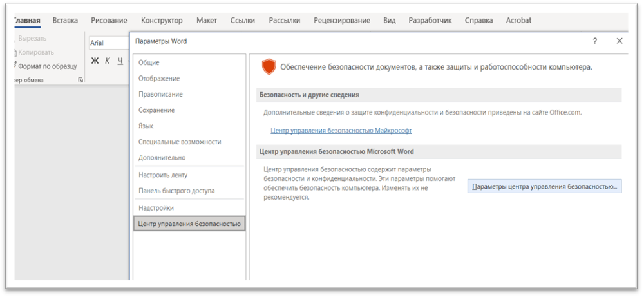Screen dimensions: 644x297
Task: Open the Главная ribbon tab
Action: [27, 20]
